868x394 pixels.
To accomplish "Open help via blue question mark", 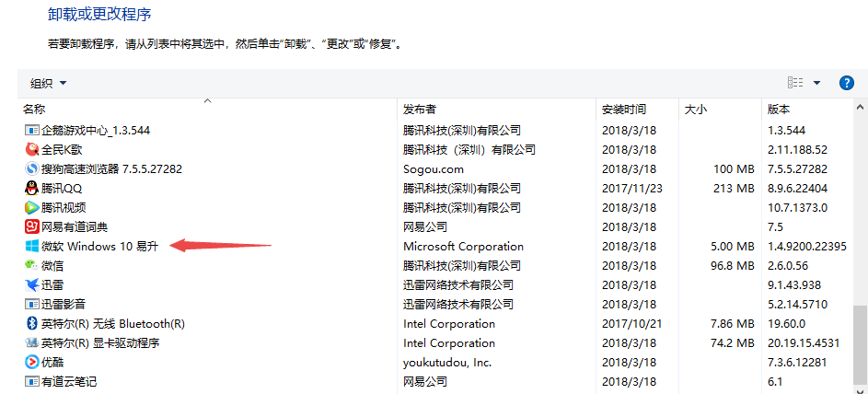I will tap(847, 83).
